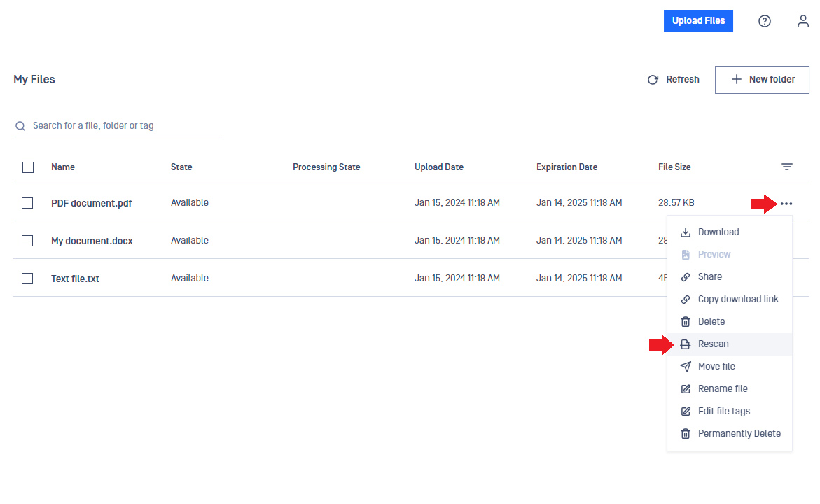Click the New folder button
Image resolution: width=820 pixels, height=504 pixels.
coord(762,80)
